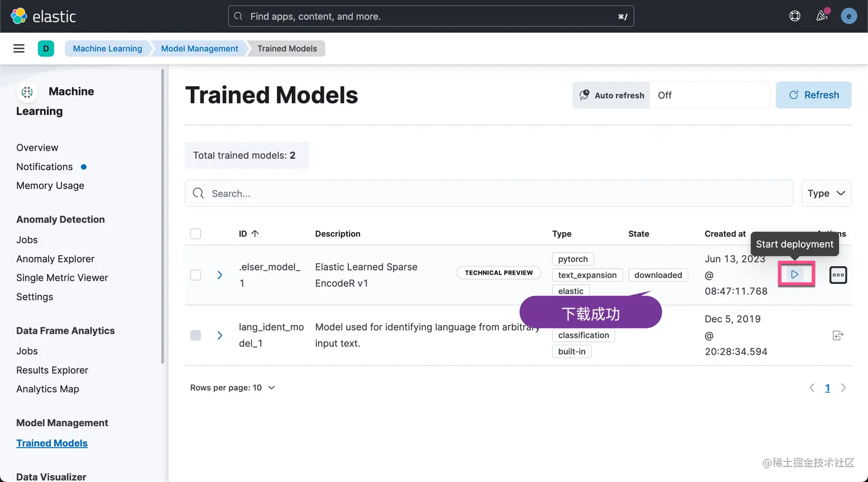Start deployment of .elser_model_1
868x482 pixels.
point(795,275)
